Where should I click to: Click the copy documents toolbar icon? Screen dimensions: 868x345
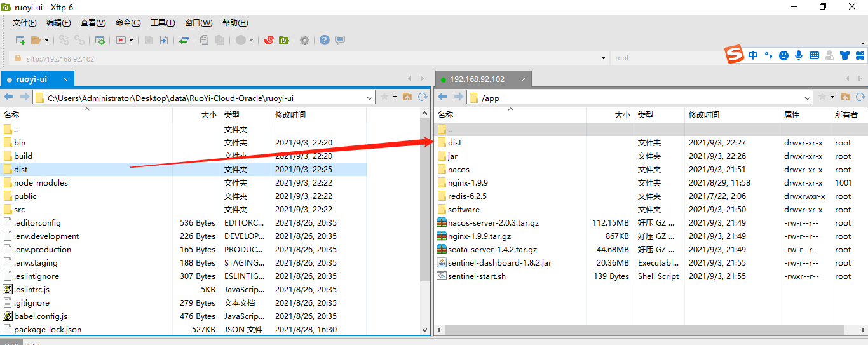[204, 40]
